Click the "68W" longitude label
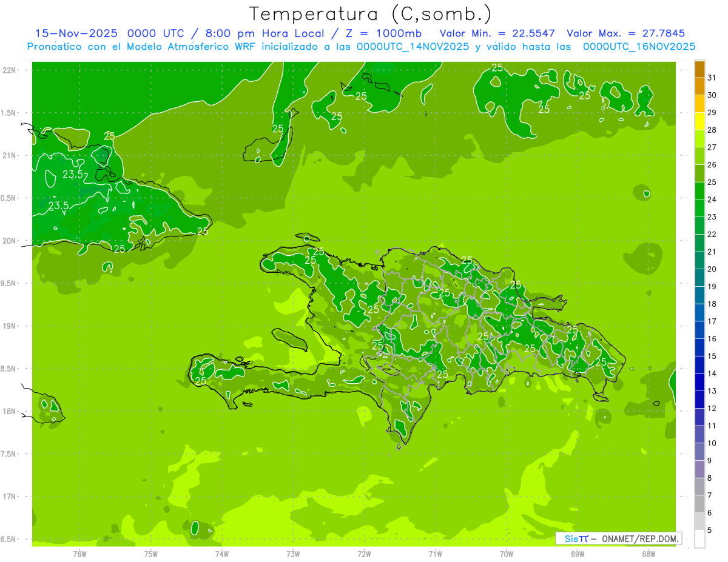Image resolution: width=728 pixels, height=562 pixels. point(649,554)
